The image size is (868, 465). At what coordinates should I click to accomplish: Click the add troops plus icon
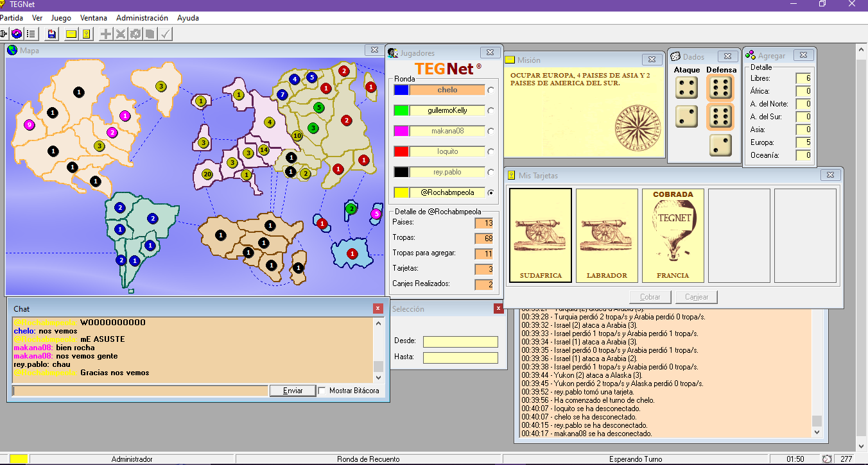(x=107, y=33)
